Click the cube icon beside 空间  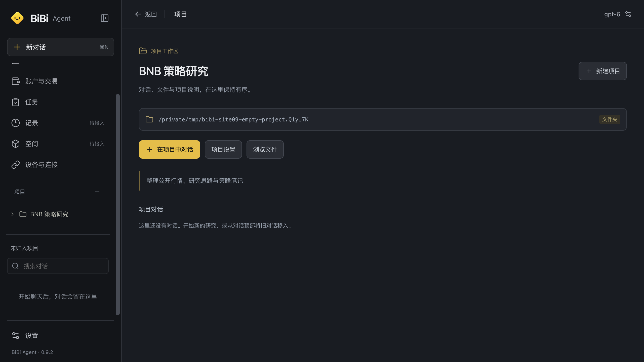(16, 144)
